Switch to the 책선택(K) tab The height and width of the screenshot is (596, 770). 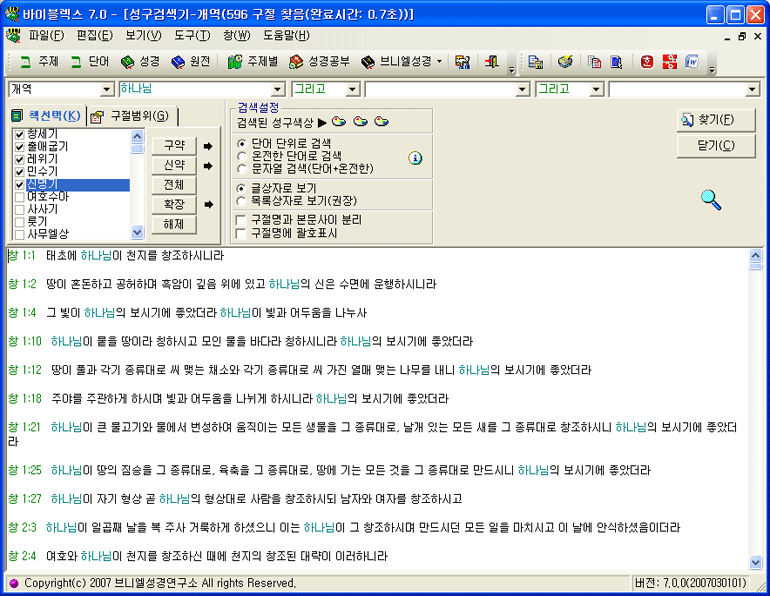click(47, 116)
